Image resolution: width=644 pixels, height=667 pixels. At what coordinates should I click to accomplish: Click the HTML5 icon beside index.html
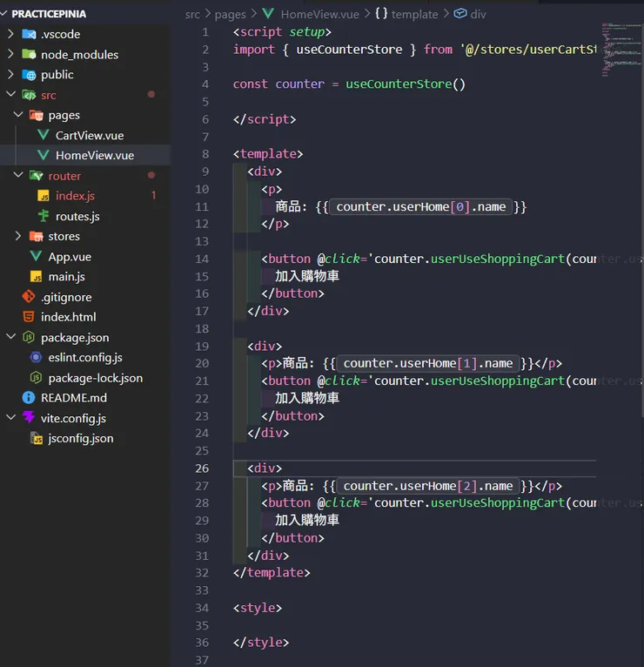29,317
